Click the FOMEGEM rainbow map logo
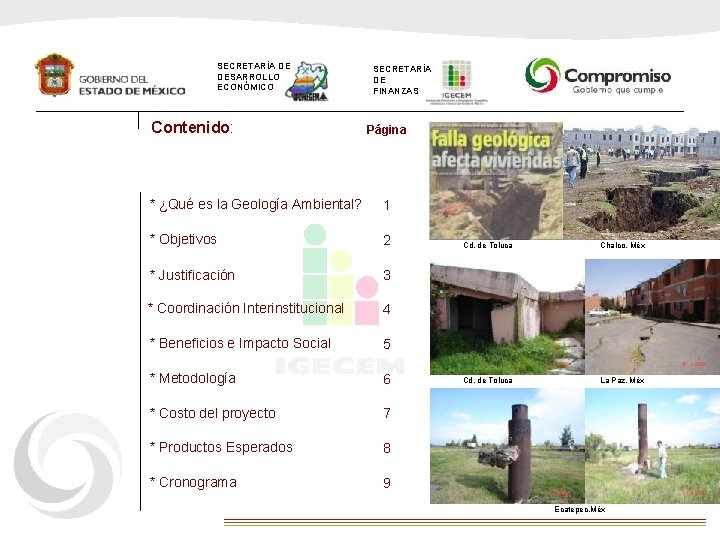This screenshot has height=540, width=720. (306, 82)
